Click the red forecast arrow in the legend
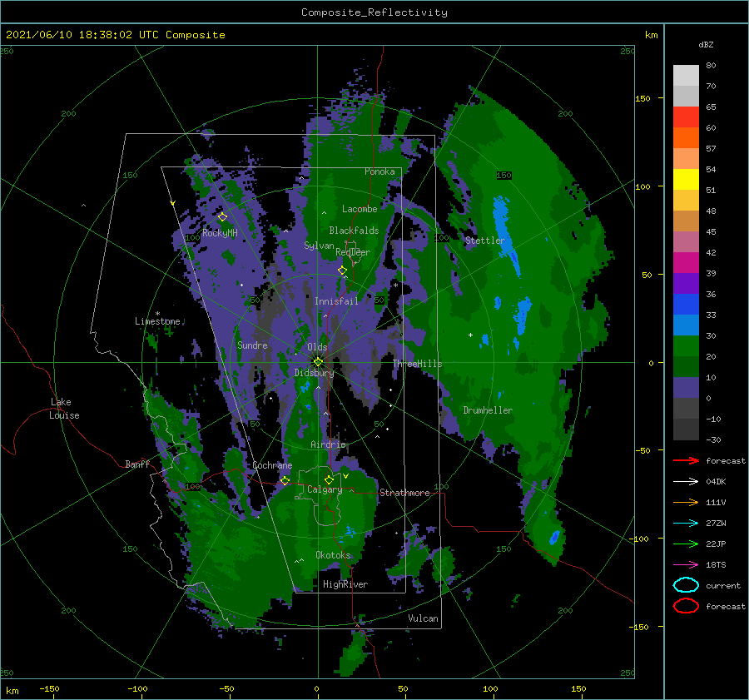Image resolution: width=749 pixels, height=700 pixels. 686,460
